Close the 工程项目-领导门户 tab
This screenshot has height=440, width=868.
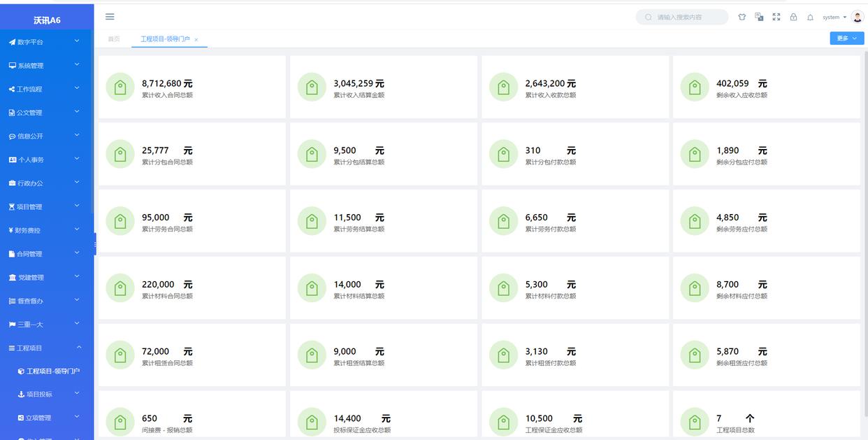click(196, 40)
